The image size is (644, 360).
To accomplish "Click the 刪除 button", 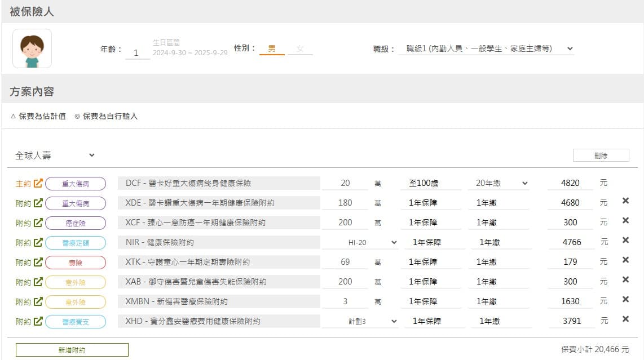I will 601,155.
